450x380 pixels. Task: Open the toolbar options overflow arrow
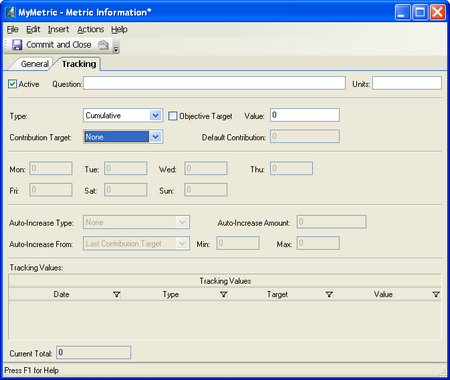[x=116, y=49]
